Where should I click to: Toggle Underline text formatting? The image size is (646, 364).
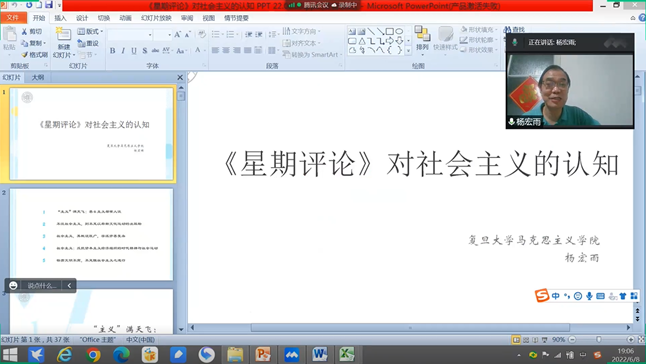(134, 50)
